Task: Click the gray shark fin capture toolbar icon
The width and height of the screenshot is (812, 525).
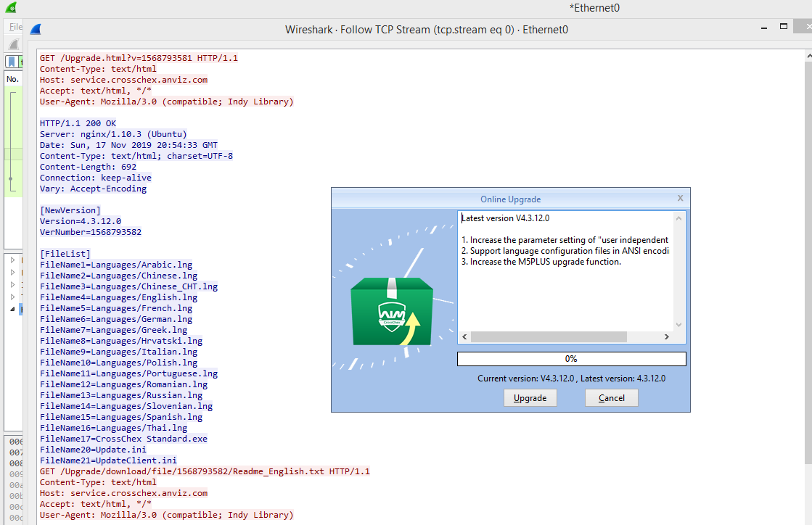Action: tap(14, 44)
